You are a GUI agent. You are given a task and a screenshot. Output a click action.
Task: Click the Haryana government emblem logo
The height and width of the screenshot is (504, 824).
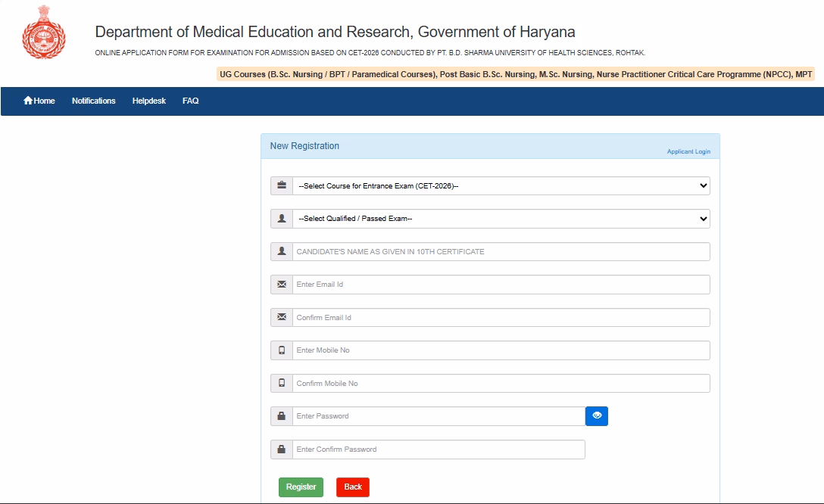(44, 33)
